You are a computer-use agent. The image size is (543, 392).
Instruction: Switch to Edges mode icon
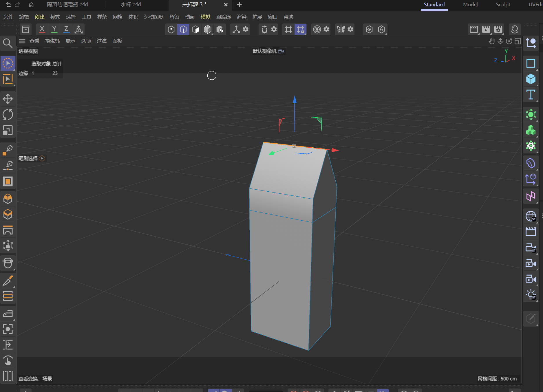pyautogui.click(x=183, y=29)
